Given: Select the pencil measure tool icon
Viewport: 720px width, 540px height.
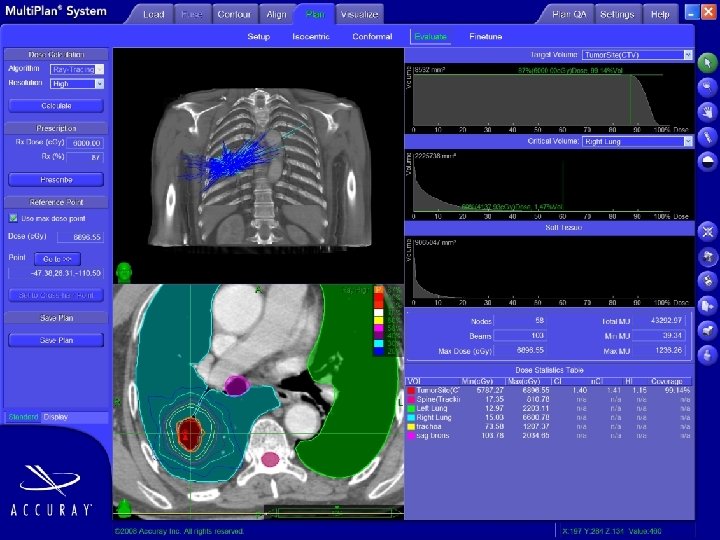Looking at the screenshot, I should 707,136.
